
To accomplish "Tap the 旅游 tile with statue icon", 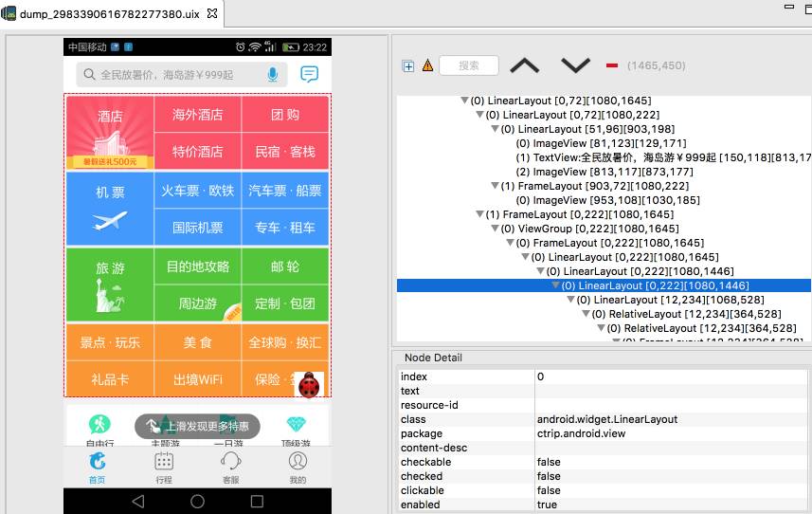I will (x=110, y=285).
